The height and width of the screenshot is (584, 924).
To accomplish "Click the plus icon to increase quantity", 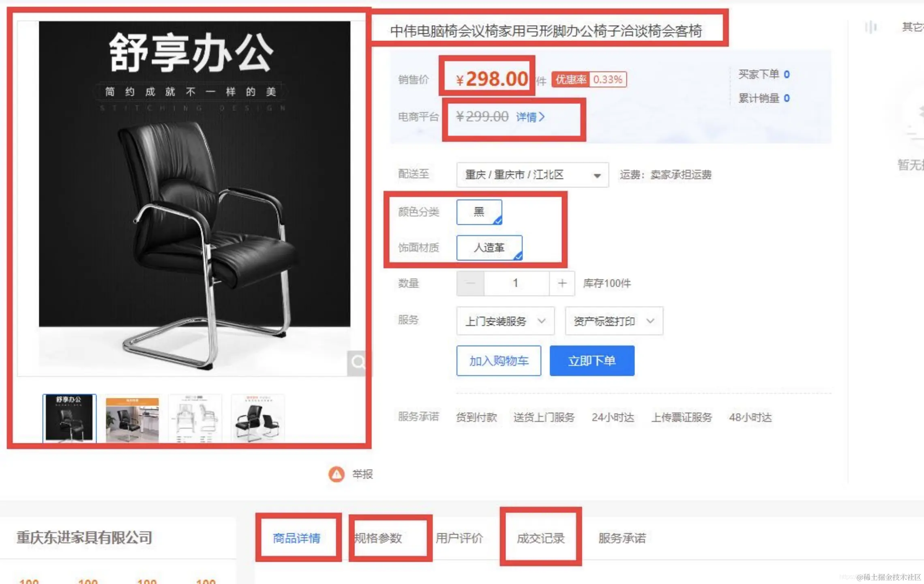I will tap(562, 283).
